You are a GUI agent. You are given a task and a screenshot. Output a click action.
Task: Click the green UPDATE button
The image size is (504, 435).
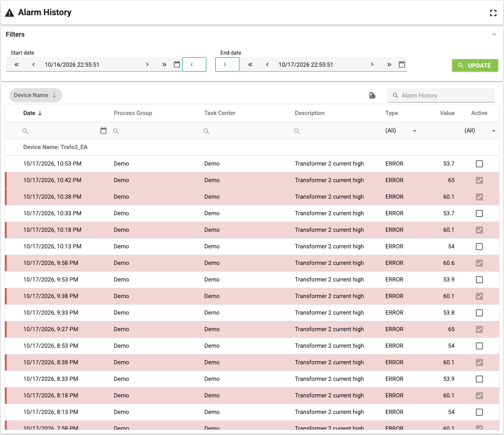pyautogui.click(x=475, y=65)
